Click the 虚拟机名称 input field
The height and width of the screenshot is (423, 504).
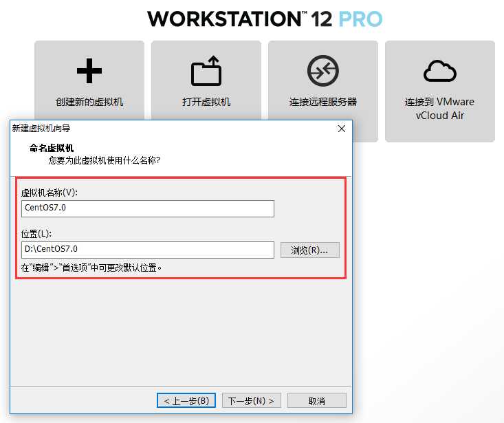pyautogui.click(x=148, y=208)
